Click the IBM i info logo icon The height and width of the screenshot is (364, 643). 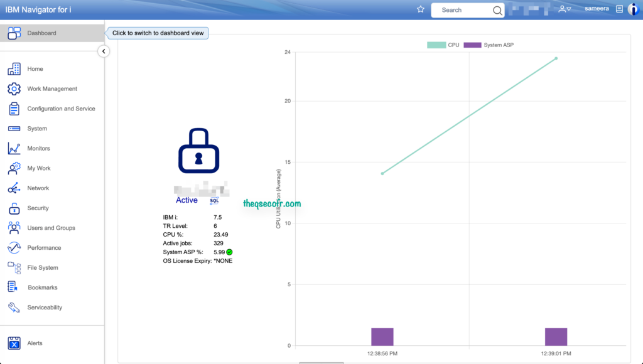tap(634, 9)
